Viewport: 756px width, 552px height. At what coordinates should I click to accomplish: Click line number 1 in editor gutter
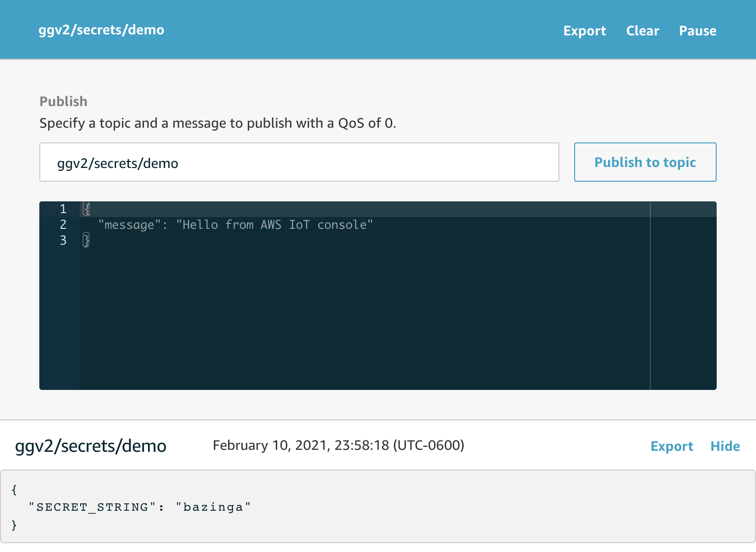coord(63,209)
